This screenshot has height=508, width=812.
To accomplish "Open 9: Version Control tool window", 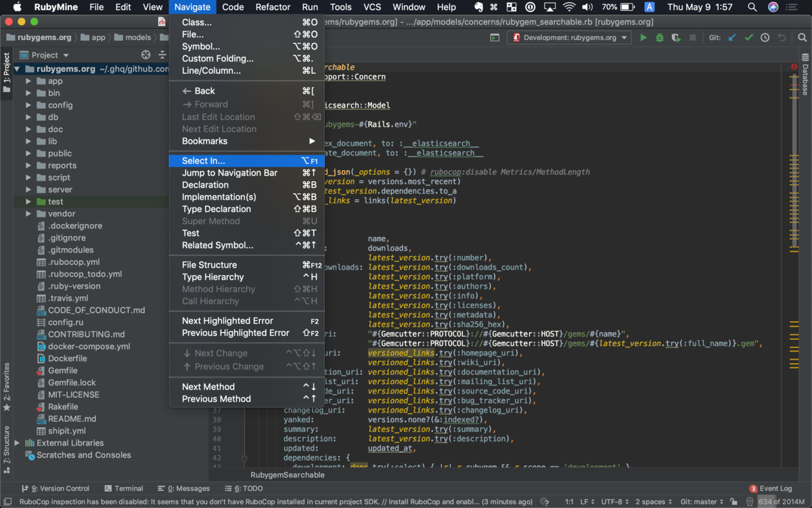I will coord(55,488).
